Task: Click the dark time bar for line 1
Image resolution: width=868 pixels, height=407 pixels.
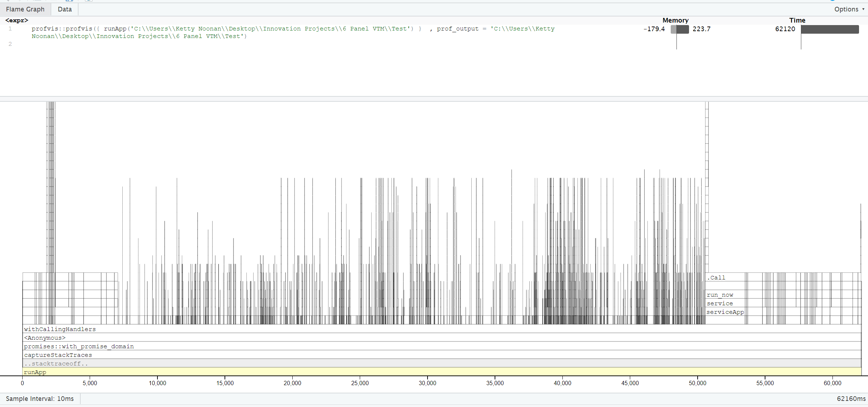Action: click(830, 29)
